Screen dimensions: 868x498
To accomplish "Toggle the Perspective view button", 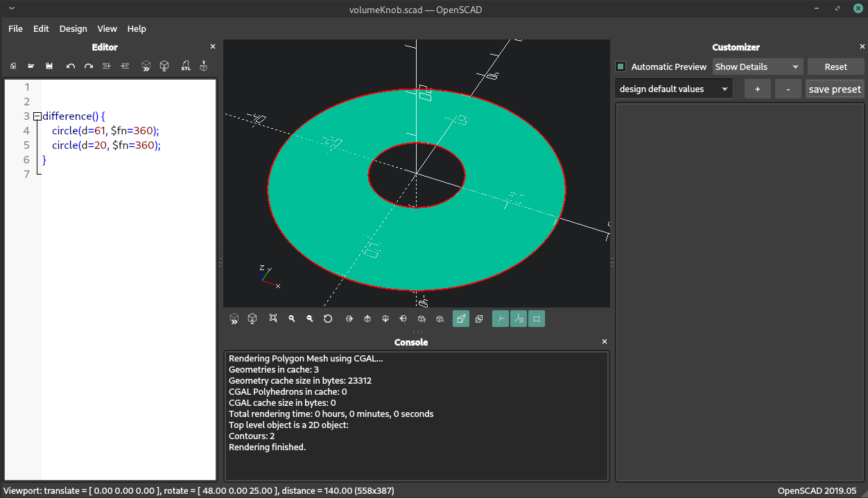I will pyautogui.click(x=461, y=319).
